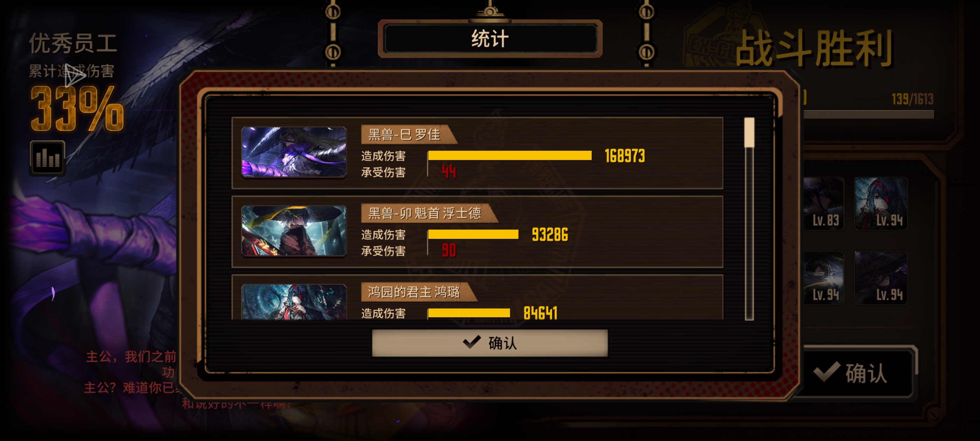The width and height of the screenshot is (980, 441).
Task: Click the bottom-right Lv. 94 character icon
Action: pos(881,278)
